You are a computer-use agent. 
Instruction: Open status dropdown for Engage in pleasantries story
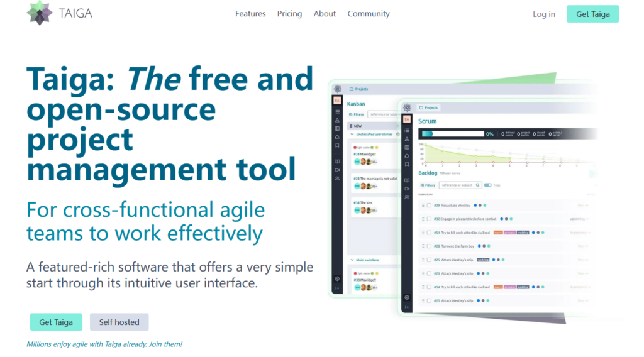click(579, 219)
